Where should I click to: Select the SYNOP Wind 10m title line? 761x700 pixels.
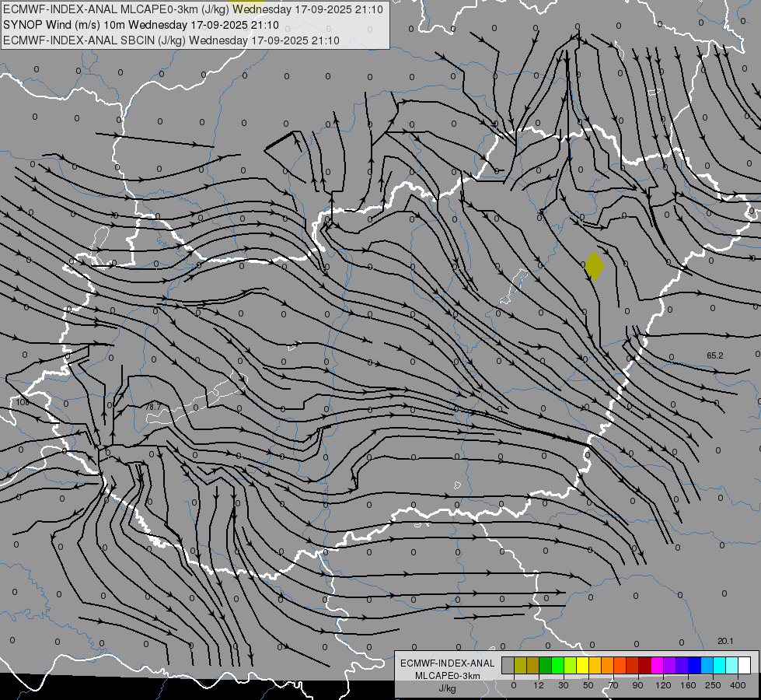[x=141, y=25]
